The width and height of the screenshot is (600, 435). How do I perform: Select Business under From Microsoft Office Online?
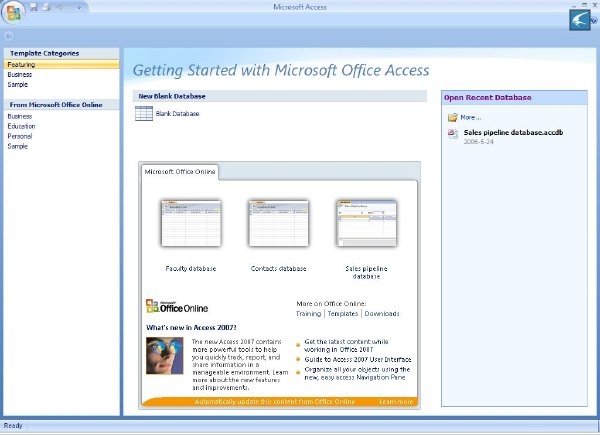20,116
